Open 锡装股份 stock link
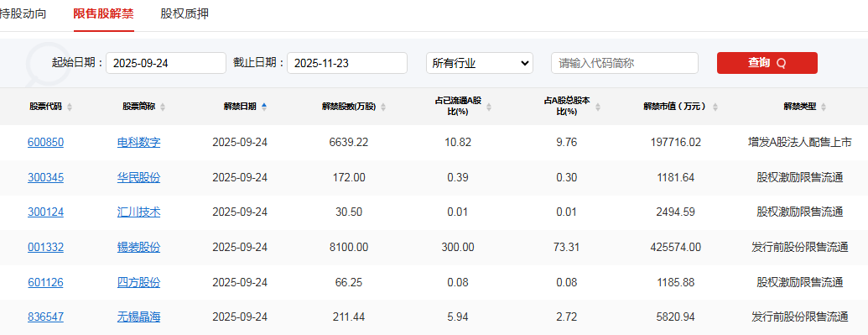This screenshot has width=868, height=335. click(x=138, y=248)
